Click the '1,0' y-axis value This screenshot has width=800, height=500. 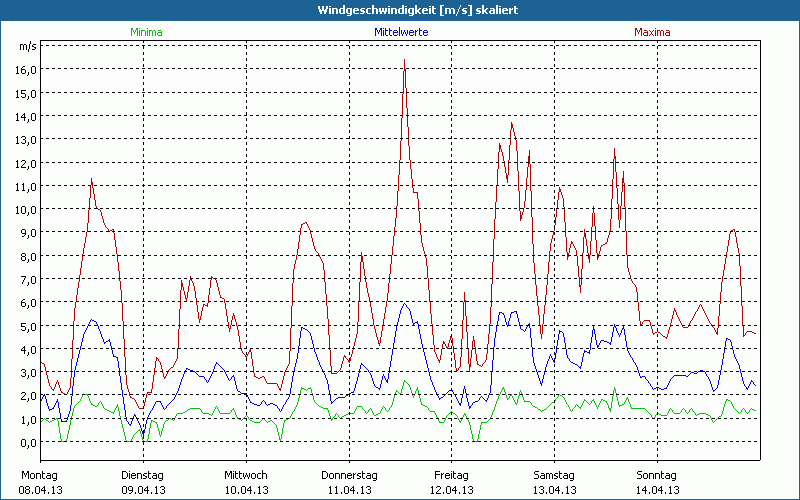[29, 419]
